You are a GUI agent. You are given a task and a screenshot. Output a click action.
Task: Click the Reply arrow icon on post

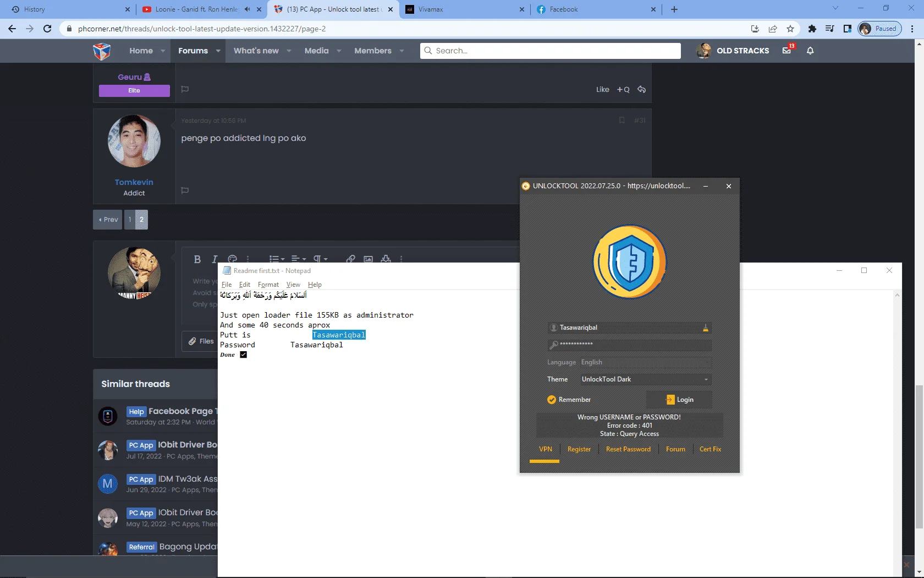(x=641, y=89)
